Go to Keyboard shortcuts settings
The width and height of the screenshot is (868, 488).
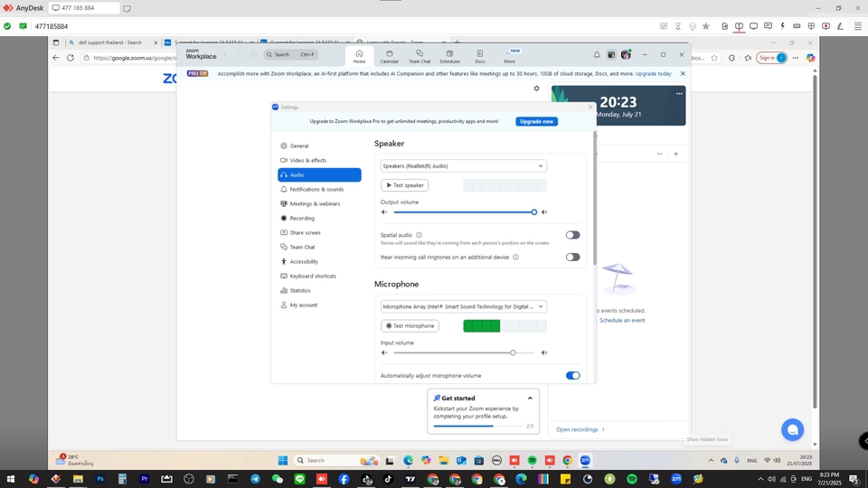[x=313, y=276]
